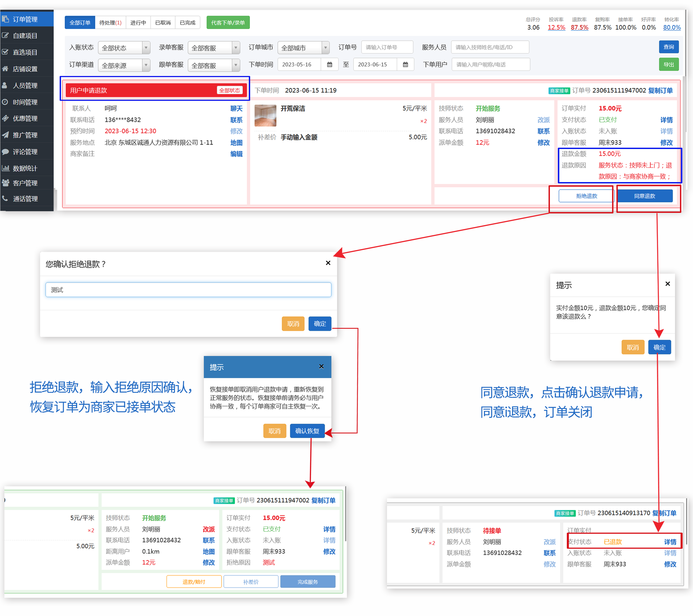This screenshot has height=616, width=693.
Task: Expand the 入账状态 dropdown
Action: click(124, 47)
